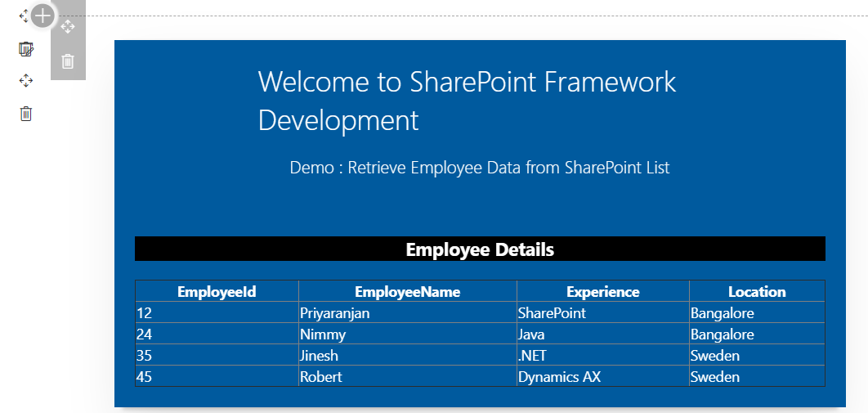Click the Jinesh name cell

[x=408, y=355]
